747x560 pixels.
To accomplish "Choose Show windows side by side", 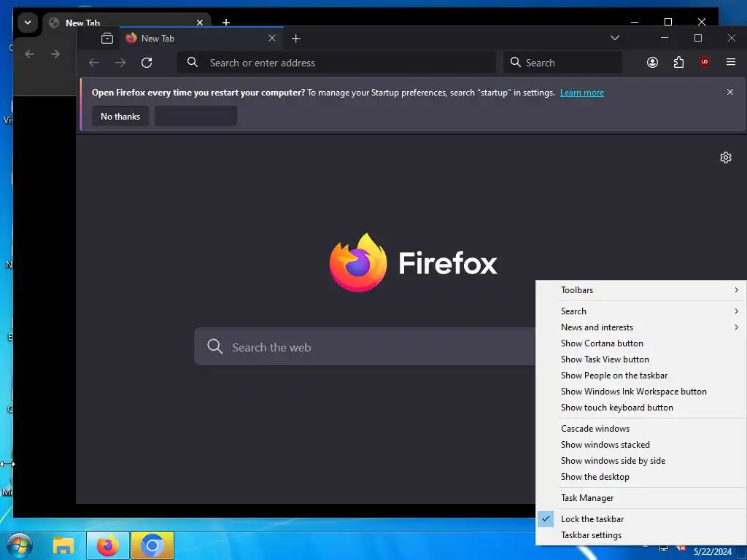I will coord(641,461).
